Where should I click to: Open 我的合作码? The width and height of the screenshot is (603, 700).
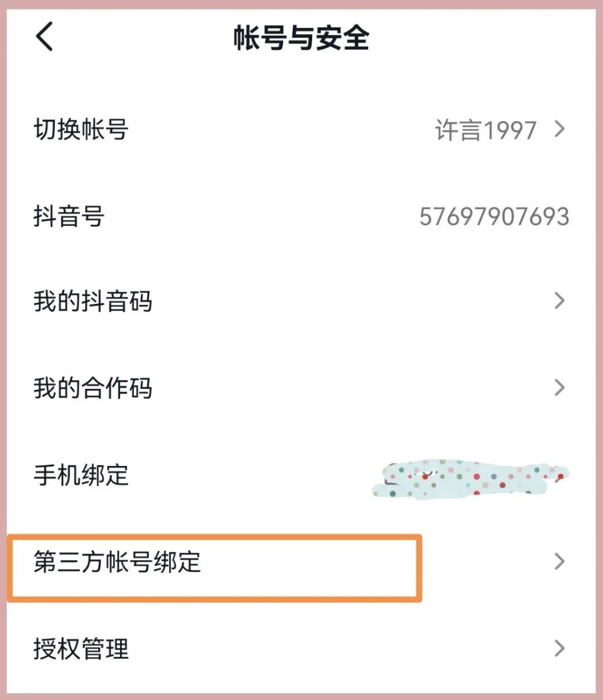301,388
